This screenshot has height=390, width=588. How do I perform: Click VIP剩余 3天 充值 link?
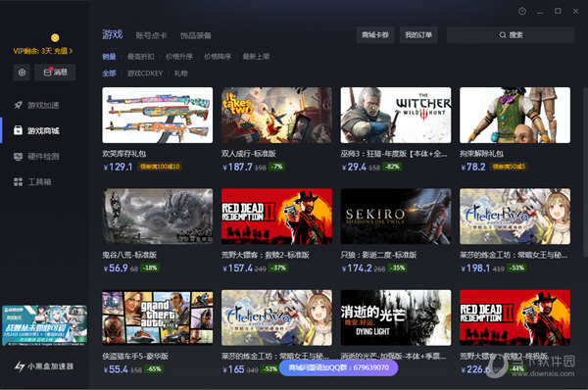coord(43,51)
